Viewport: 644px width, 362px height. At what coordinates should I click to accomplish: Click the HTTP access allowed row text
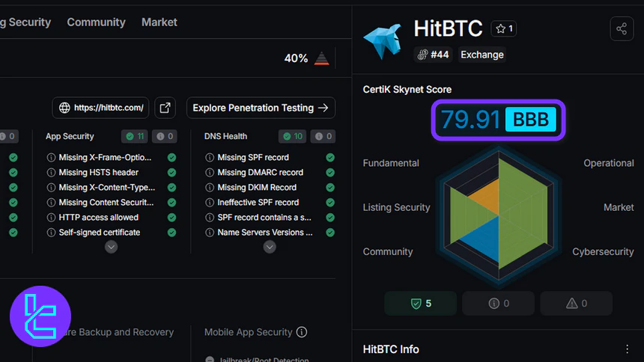coord(99,218)
